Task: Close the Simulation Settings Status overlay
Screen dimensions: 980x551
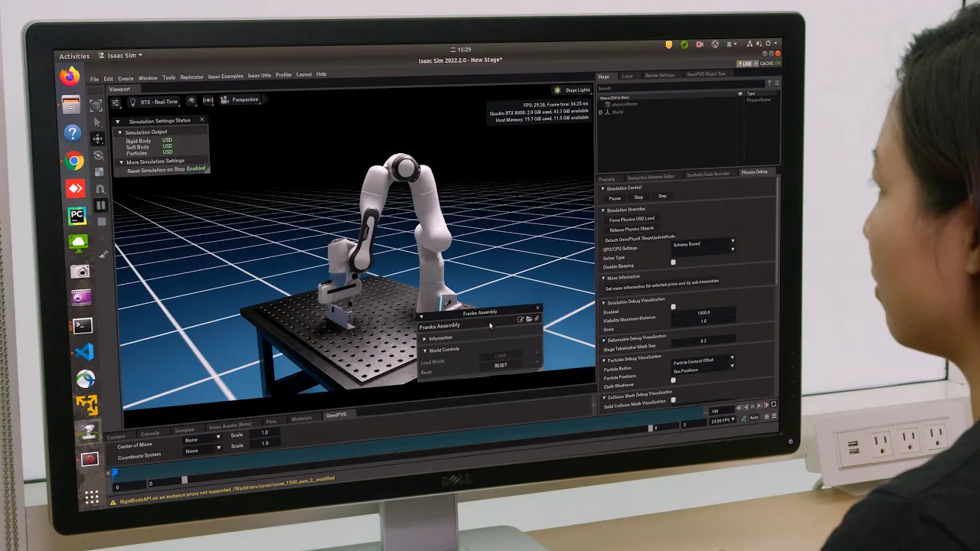Action: [x=202, y=119]
